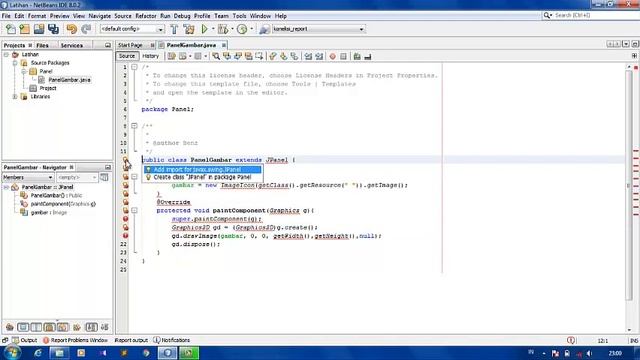
Task: Open the <default config> dropdown
Action: pos(132,29)
